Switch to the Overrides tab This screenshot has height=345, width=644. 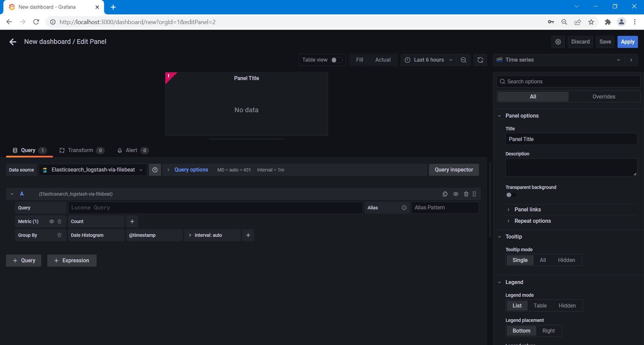(604, 96)
